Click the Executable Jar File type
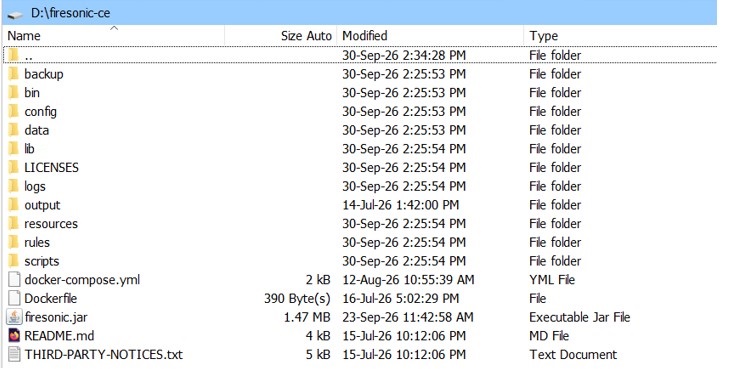This screenshot has width=750, height=369. tap(579, 316)
